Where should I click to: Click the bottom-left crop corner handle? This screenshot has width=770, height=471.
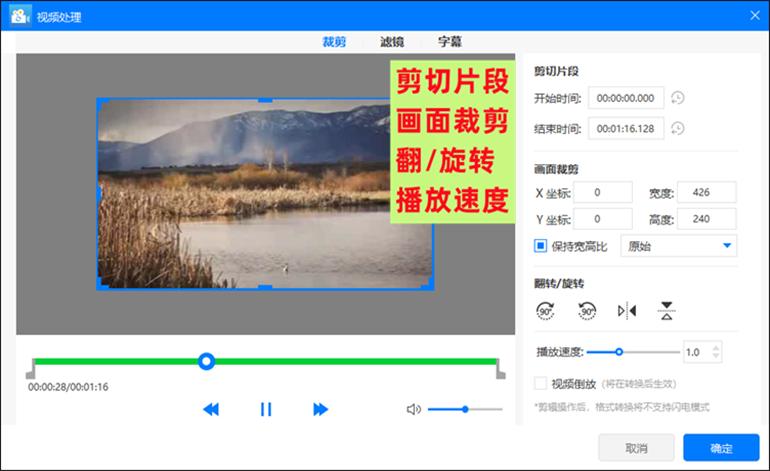[x=102, y=284]
